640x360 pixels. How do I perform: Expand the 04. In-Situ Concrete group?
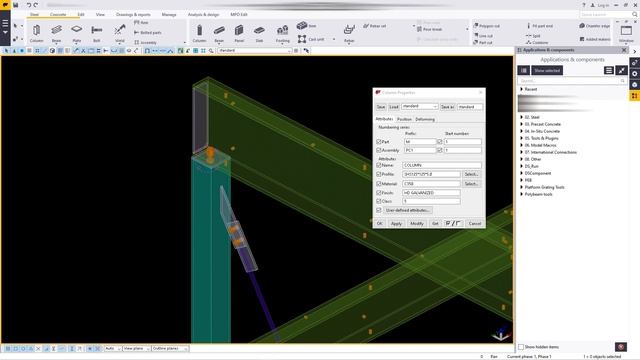click(x=521, y=131)
